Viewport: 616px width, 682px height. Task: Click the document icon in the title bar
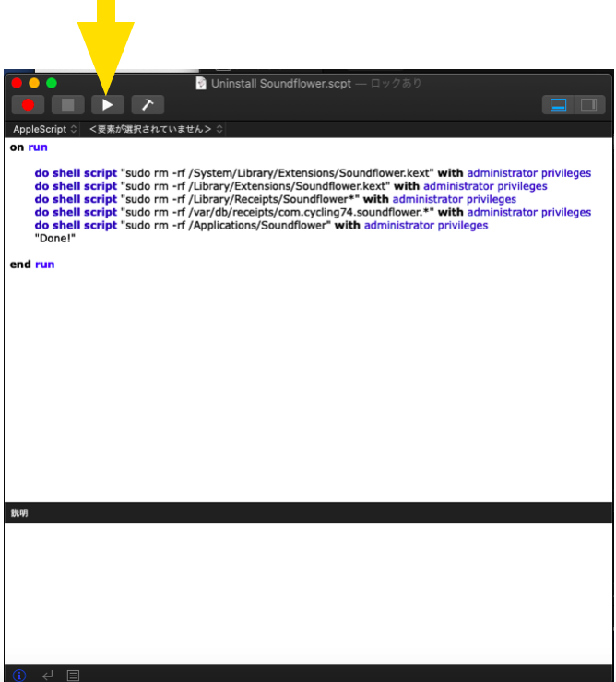tap(201, 83)
